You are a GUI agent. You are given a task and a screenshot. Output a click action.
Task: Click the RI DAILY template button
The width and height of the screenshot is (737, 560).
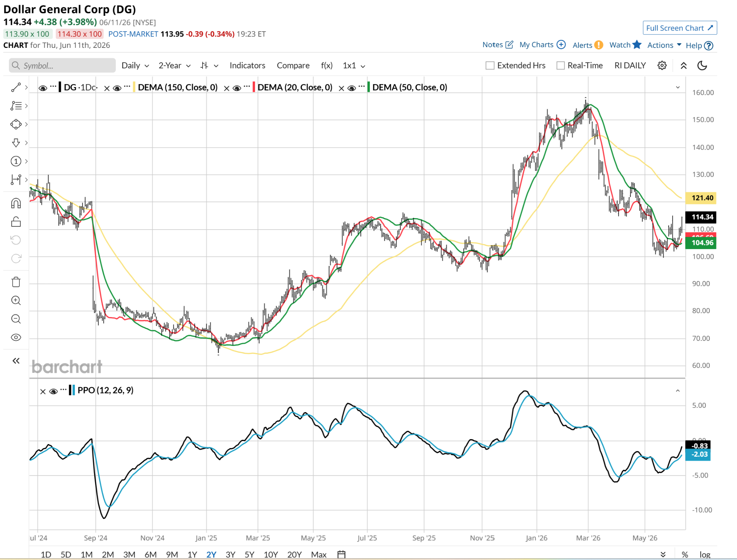pos(630,66)
